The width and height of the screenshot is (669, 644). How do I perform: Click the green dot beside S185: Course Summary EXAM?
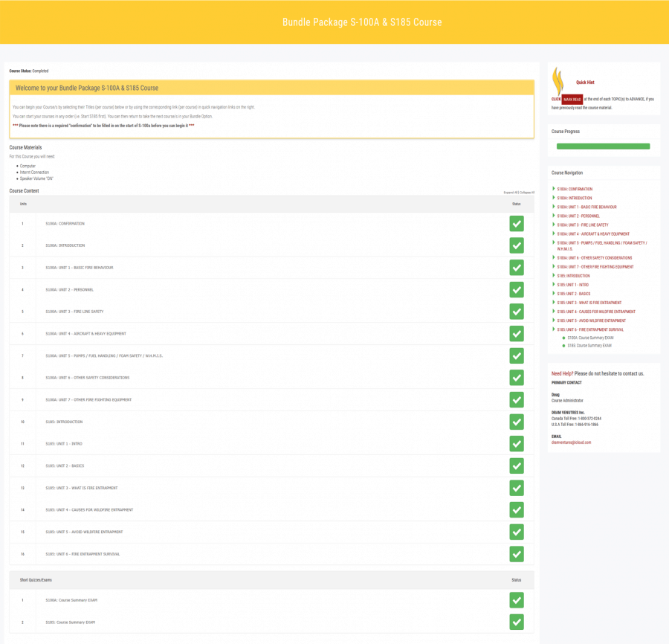pos(564,345)
